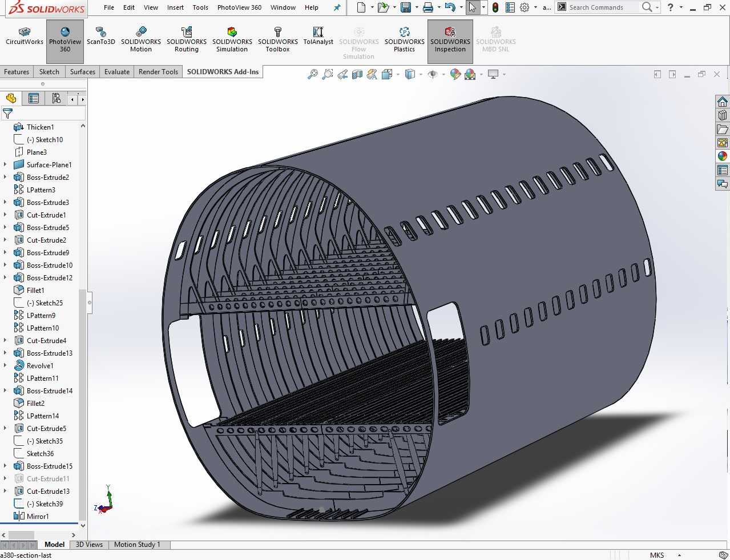The image size is (730, 560).
Task: Switch to the Motion Study 1 tab
Action: pos(137,545)
